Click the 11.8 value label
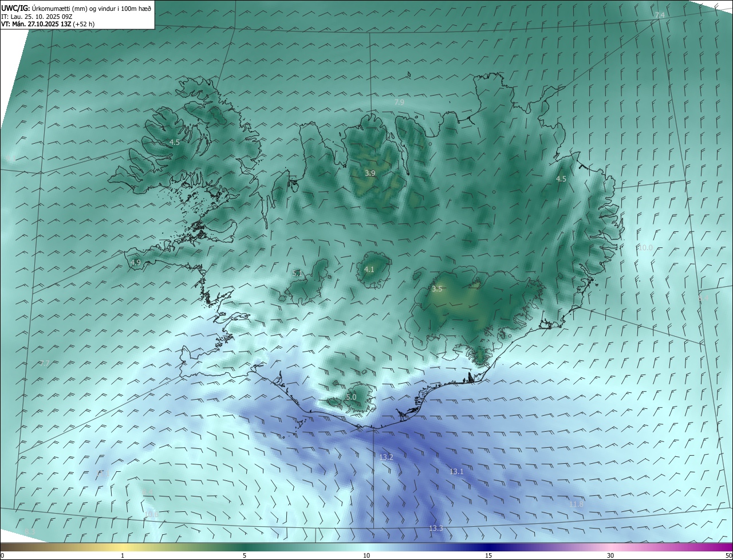The image size is (733, 560). [x=577, y=504]
